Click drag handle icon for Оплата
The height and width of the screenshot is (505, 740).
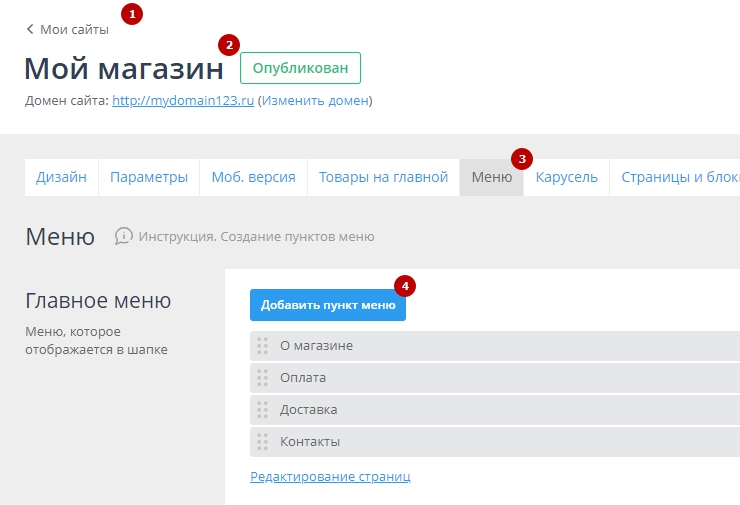pyautogui.click(x=263, y=378)
